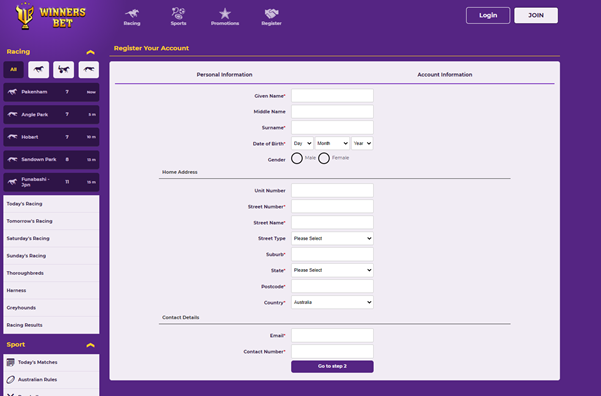Filter racing by harness icon
601x396 pixels.
(x=64, y=70)
